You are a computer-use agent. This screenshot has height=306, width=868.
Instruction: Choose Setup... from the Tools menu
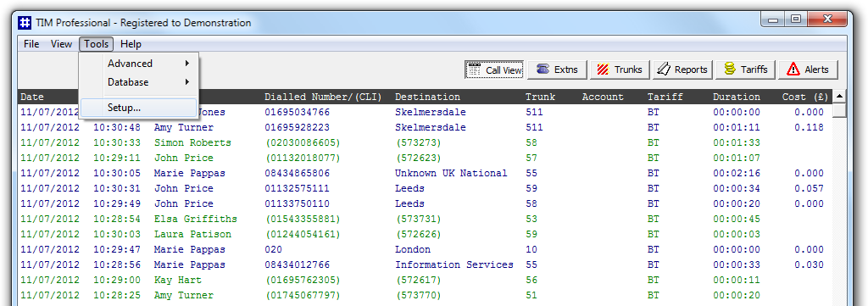tap(138, 108)
